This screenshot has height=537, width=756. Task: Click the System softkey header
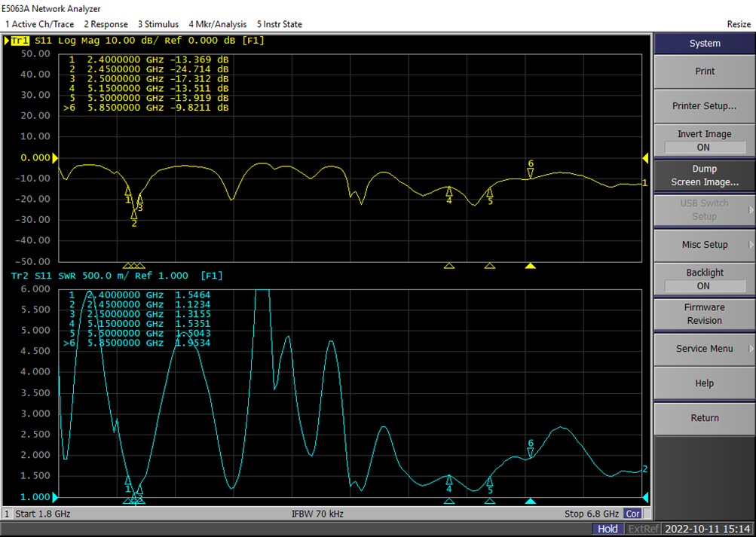point(705,44)
